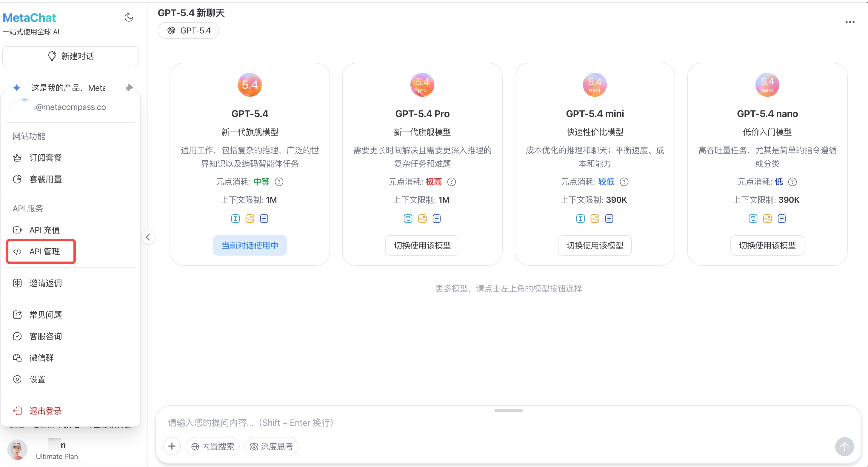
Task: Click the GPT-5.4 mini model logo
Action: pos(595,85)
